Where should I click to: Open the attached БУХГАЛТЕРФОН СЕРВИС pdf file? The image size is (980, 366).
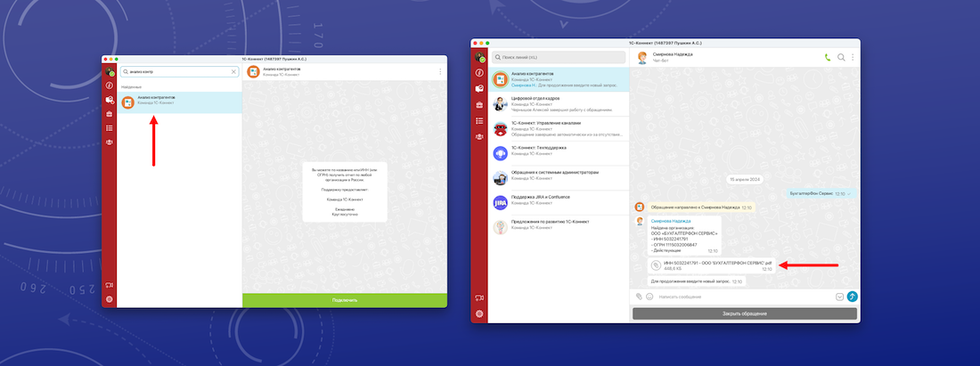pos(712,265)
